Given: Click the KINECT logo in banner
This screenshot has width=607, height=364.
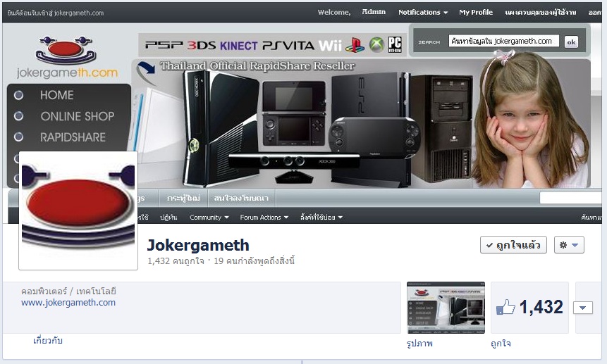Looking at the screenshot, I should tap(239, 46).
